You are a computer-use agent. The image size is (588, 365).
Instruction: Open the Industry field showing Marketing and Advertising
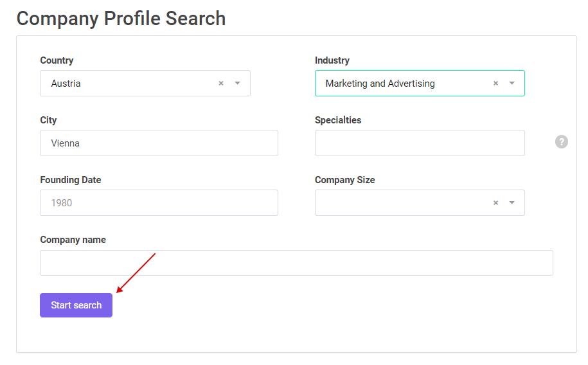(420, 84)
